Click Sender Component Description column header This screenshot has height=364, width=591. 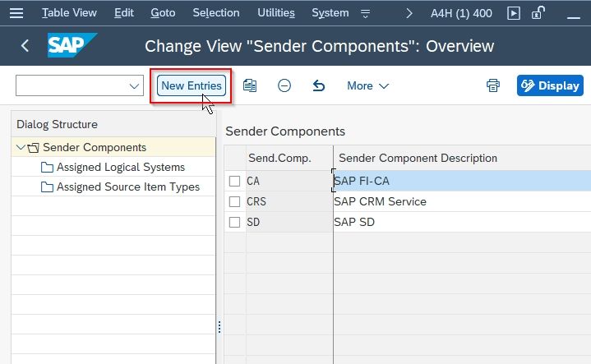coord(462,158)
